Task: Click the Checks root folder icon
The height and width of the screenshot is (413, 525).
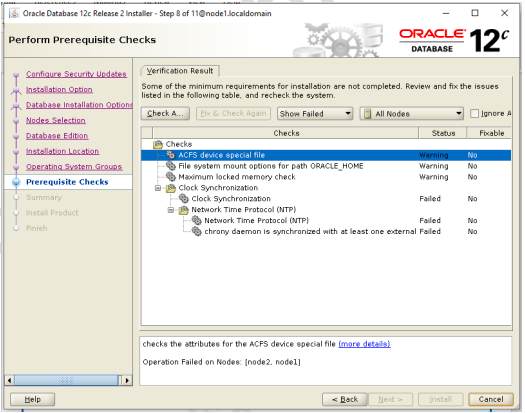Action: [158, 144]
